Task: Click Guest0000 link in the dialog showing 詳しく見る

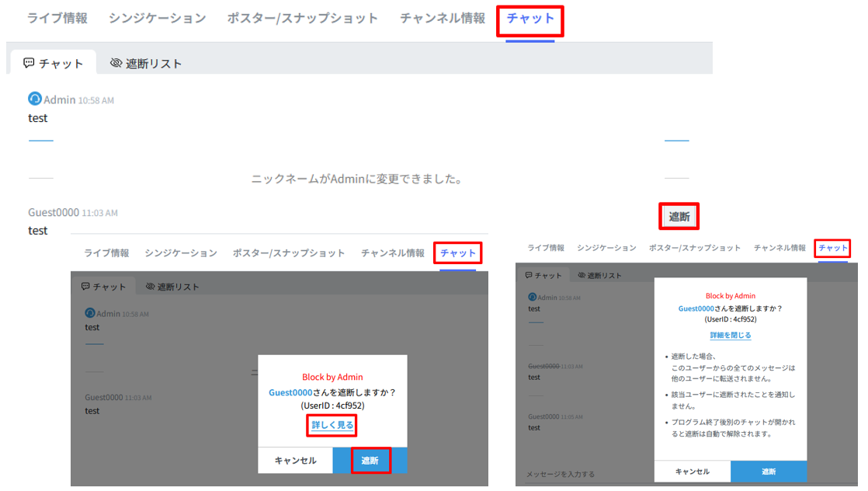Action: click(x=290, y=392)
